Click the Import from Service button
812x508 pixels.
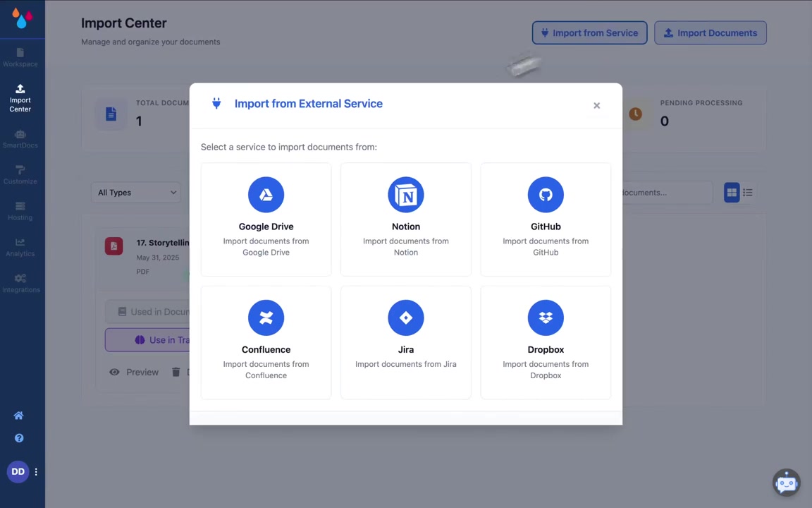pyautogui.click(x=589, y=32)
